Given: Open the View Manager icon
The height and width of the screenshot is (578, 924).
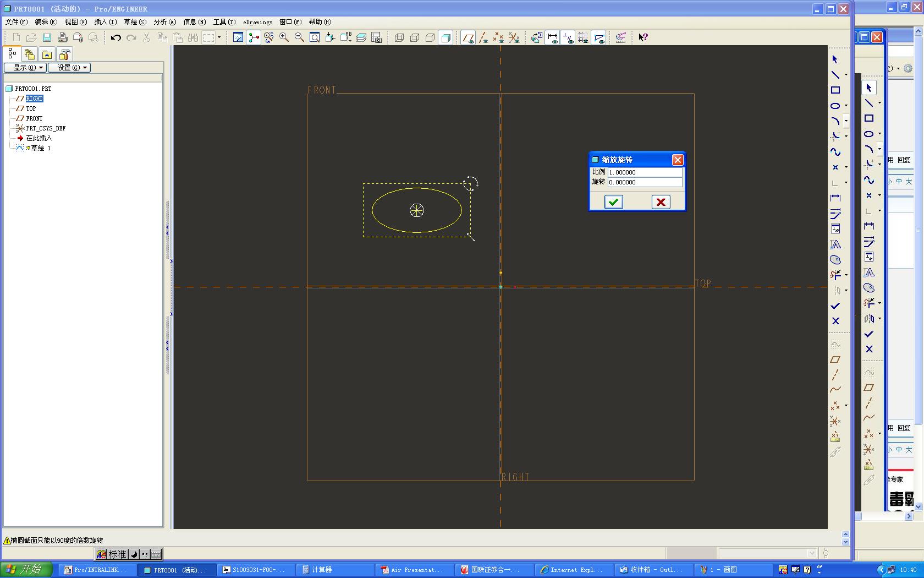Looking at the screenshot, I should [x=377, y=37].
